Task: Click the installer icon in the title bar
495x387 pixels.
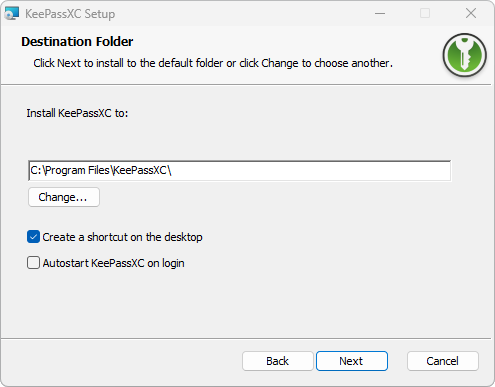Action: 12,14
